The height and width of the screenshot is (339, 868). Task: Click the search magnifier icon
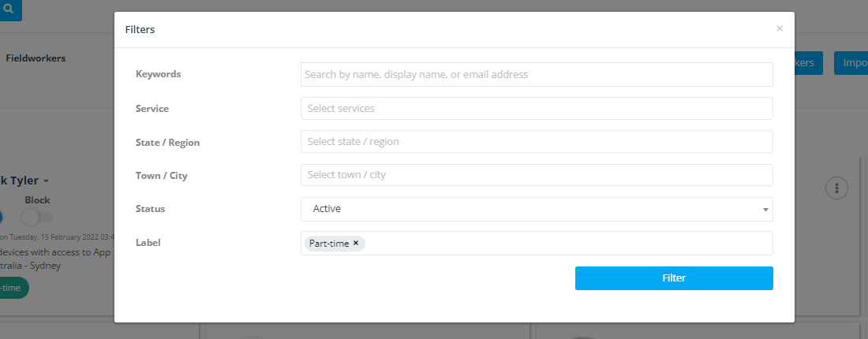pos(8,9)
